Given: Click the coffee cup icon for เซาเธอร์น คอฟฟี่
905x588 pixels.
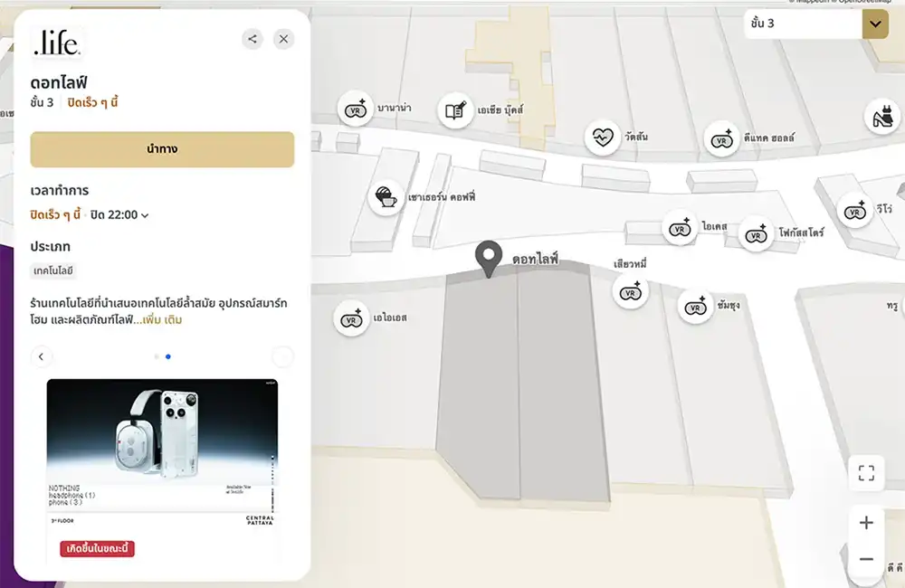Looking at the screenshot, I should click(386, 197).
